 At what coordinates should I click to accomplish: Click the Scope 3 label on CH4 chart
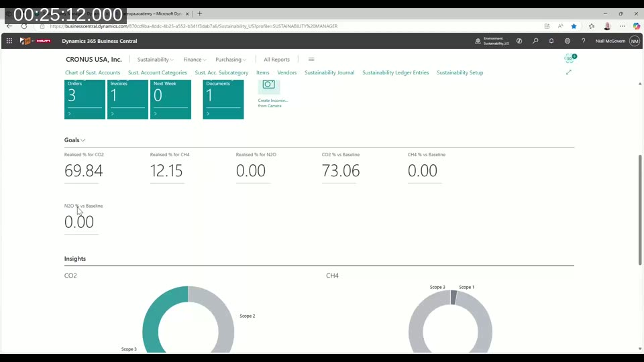tap(437, 288)
